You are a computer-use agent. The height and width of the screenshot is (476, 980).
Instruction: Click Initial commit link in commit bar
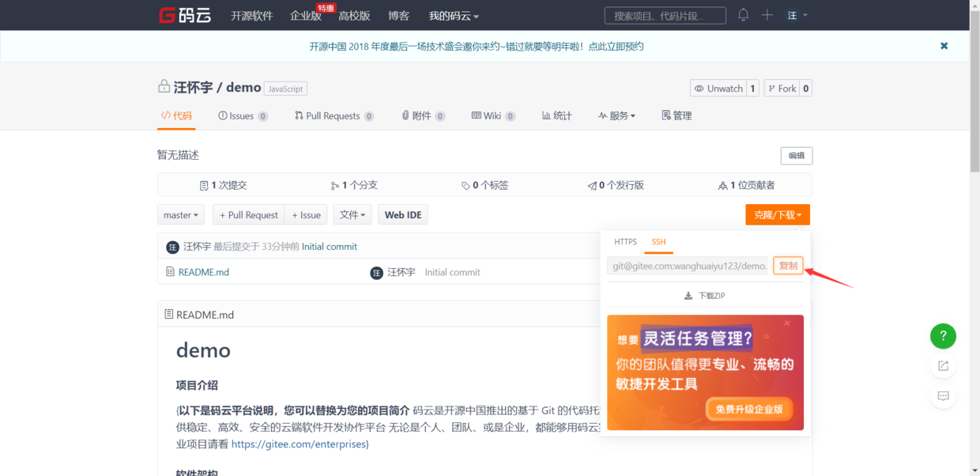click(x=330, y=247)
